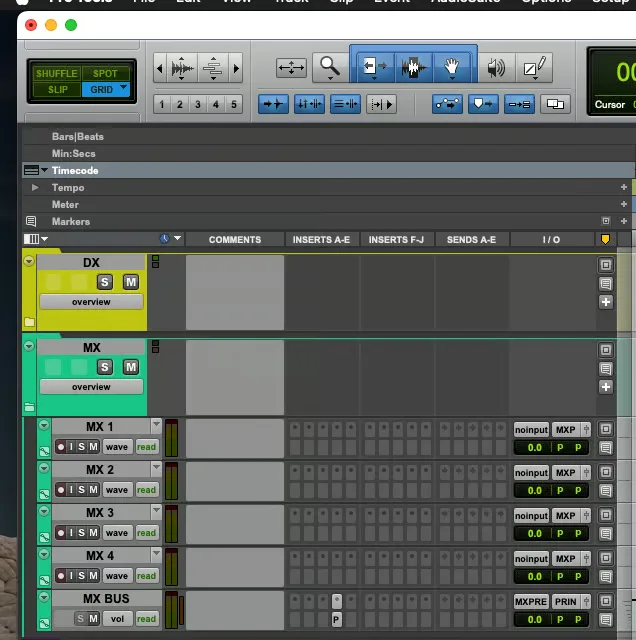
Task: Select Slip edit mode
Action: [x=56, y=89]
